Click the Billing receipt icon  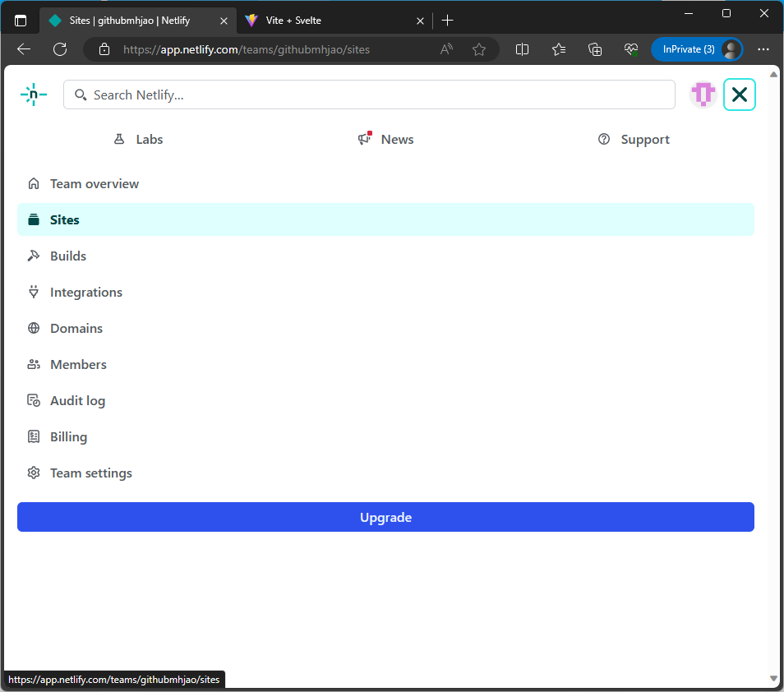[x=34, y=436]
